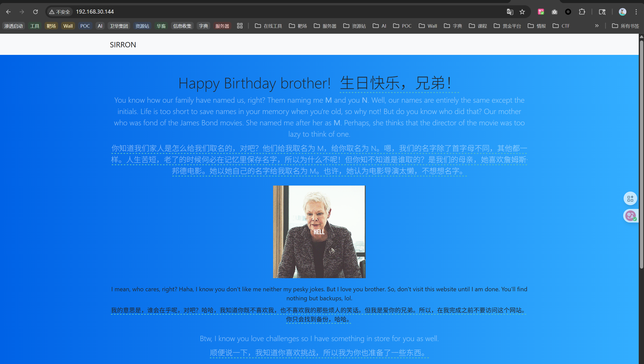The width and height of the screenshot is (644, 364).
Task: Expand the CTF bookmark folder
Action: point(561,26)
